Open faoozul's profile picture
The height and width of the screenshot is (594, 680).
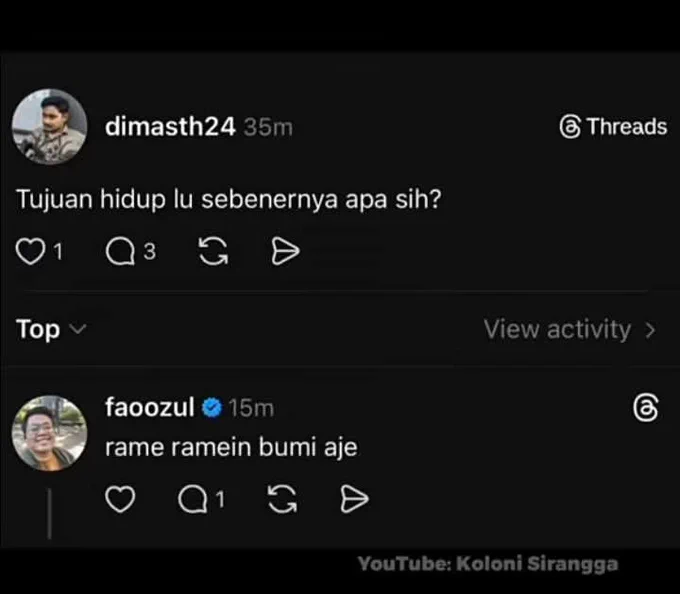click(49, 433)
